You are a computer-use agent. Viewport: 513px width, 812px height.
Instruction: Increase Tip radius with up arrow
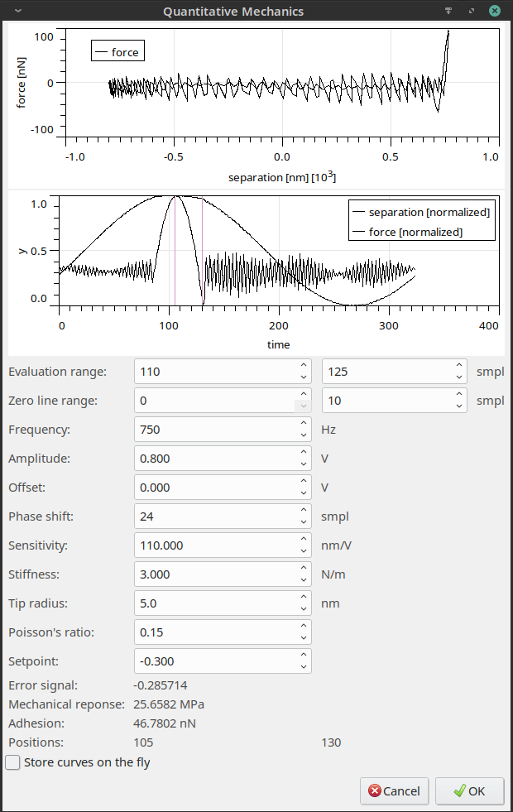pos(304,598)
